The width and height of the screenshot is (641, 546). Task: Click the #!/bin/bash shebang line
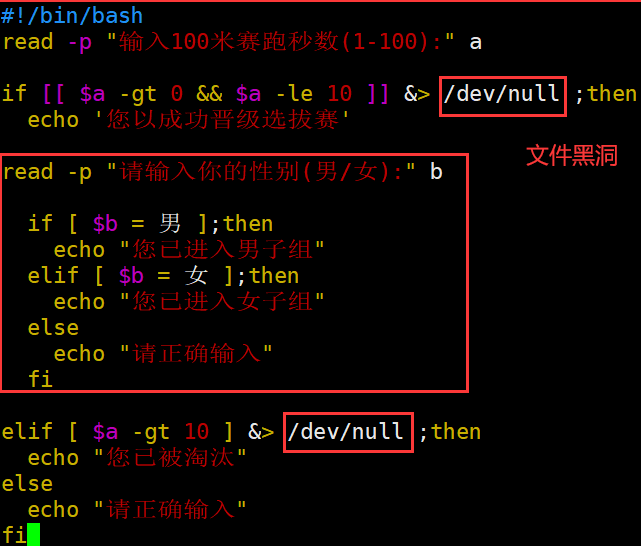coord(72,16)
